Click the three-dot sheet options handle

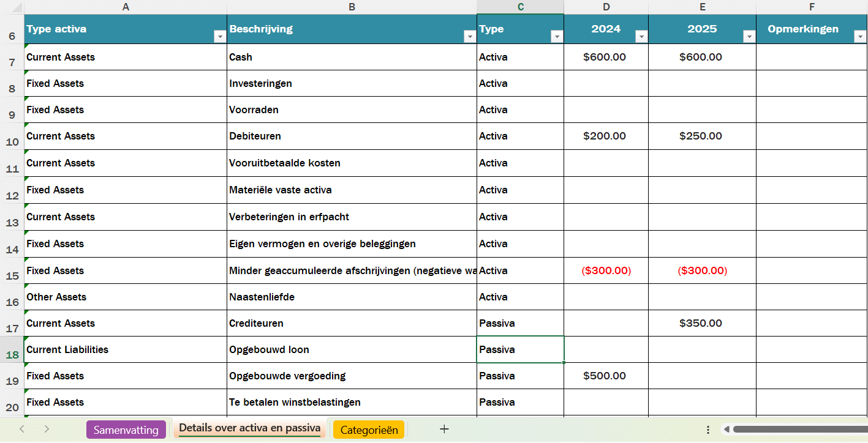pyautogui.click(x=708, y=430)
